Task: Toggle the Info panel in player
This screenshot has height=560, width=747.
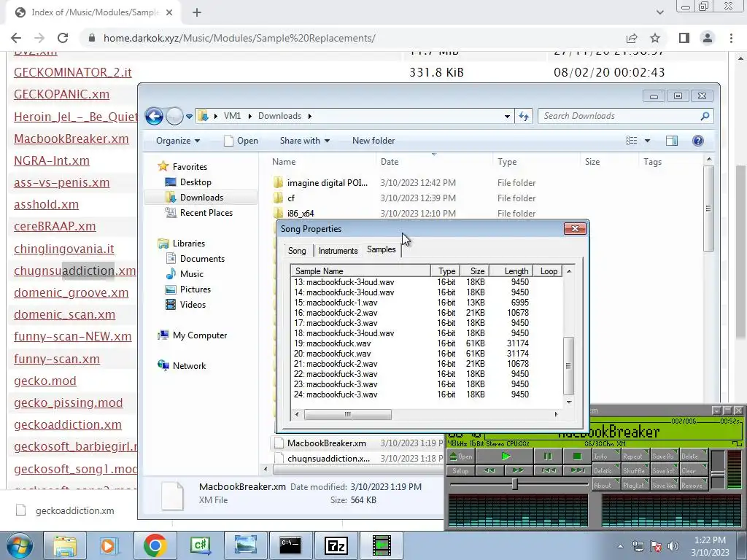Action: (605, 456)
